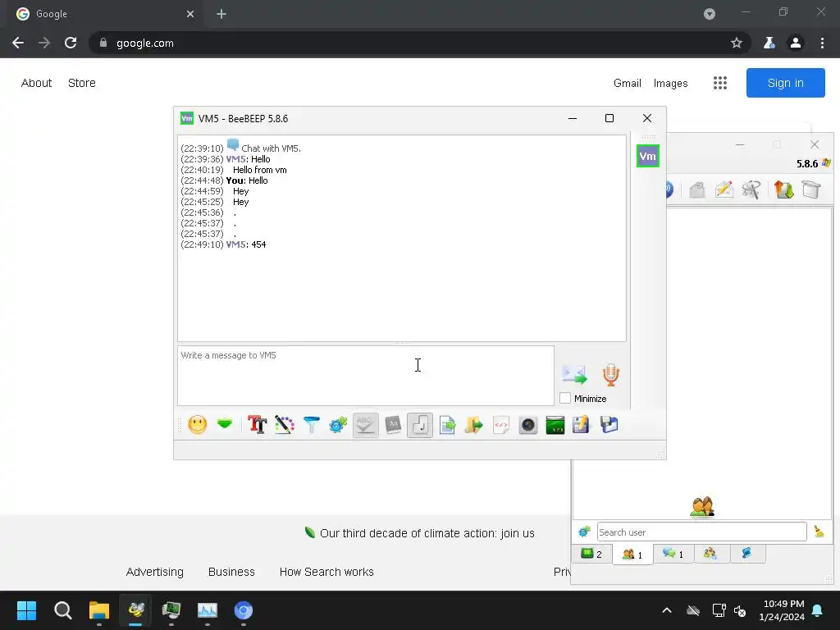Click the VM5 user avatar in chat sidebar
Image resolution: width=840 pixels, height=630 pixels.
[x=648, y=156]
